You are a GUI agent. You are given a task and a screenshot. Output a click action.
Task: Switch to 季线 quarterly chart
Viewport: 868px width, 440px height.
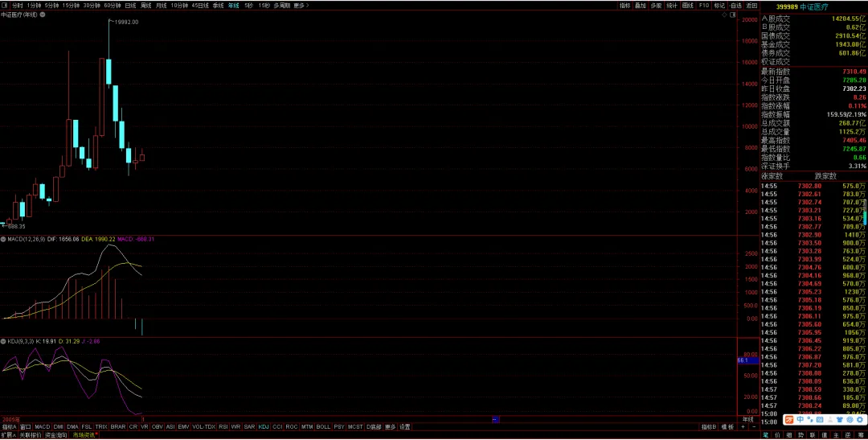(218, 5)
